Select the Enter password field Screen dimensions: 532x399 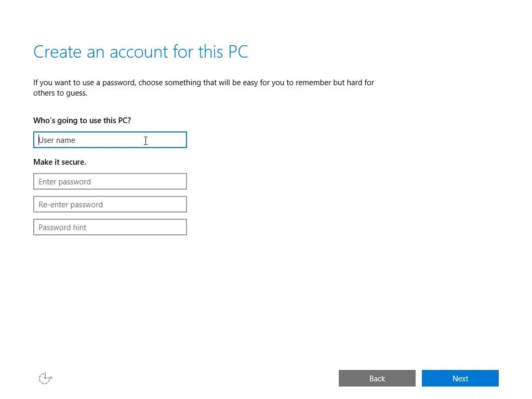110,181
